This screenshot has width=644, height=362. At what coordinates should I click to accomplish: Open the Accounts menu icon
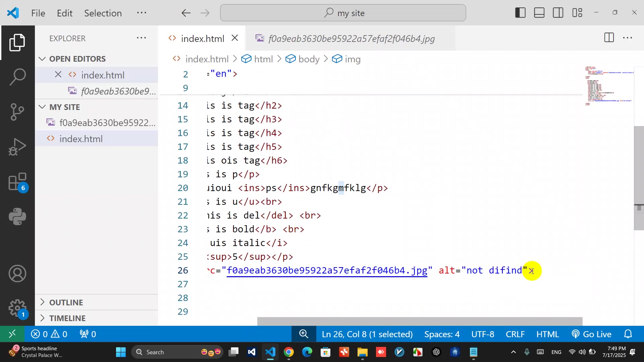click(17, 274)
